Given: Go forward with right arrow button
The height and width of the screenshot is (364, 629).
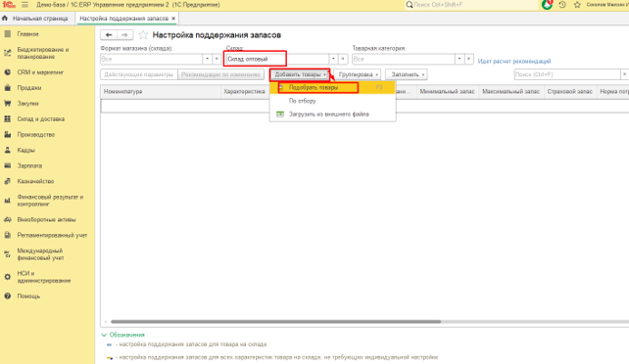Looking at the screenshot, I should pyautogui.click(x=124, y=35).
